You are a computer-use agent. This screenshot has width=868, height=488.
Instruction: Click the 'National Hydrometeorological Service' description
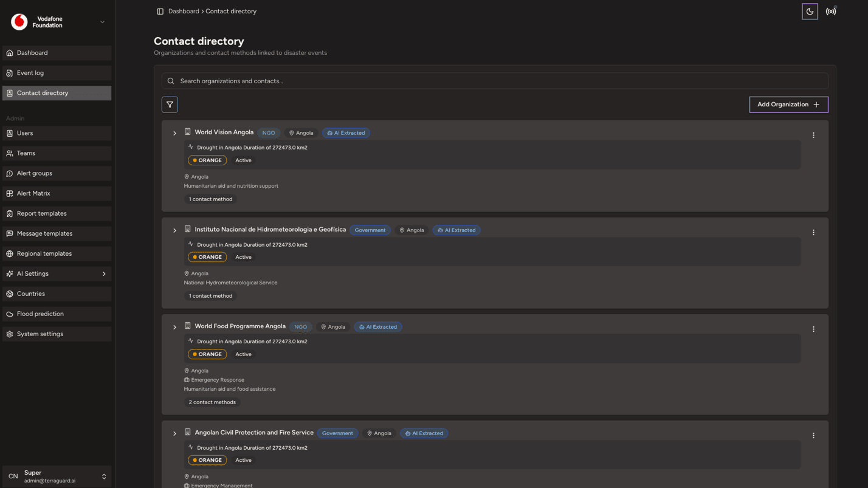(x=231, y=283)
